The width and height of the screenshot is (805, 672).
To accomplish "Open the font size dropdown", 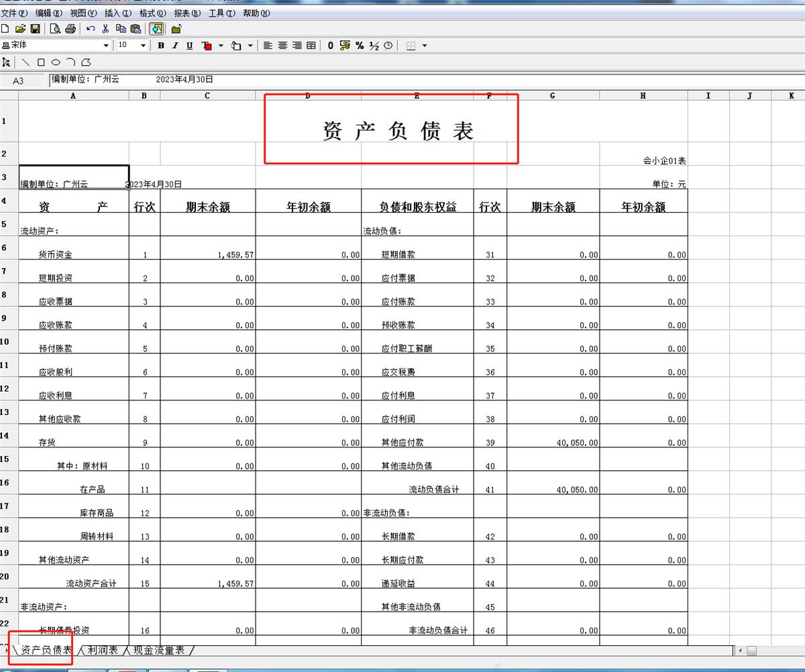I will [143, 46].
